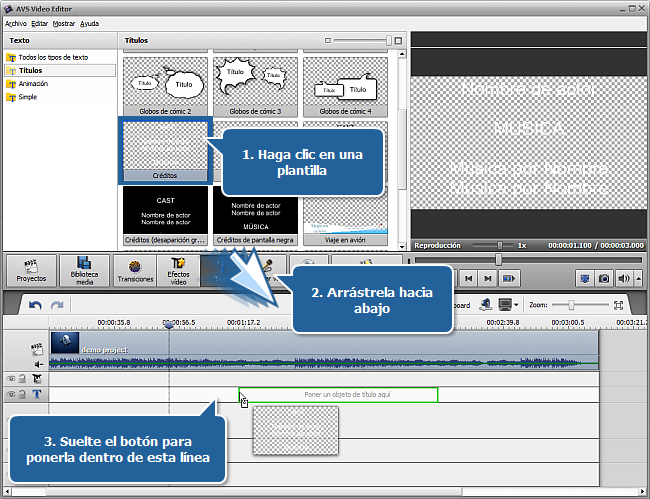Click the redo arrow in timeline toolbar

(57, 305)
